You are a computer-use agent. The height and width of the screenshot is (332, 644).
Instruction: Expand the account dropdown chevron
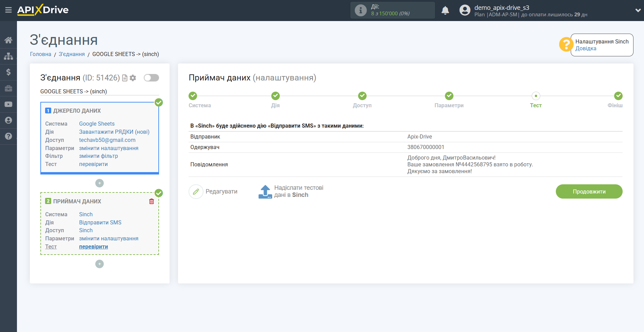coord(638,10)
